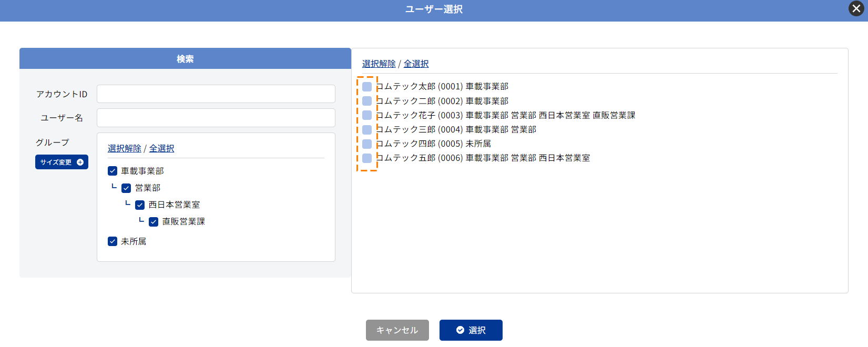
Task: Click the 営業部 tree label
Action: (x=148, y=188)
